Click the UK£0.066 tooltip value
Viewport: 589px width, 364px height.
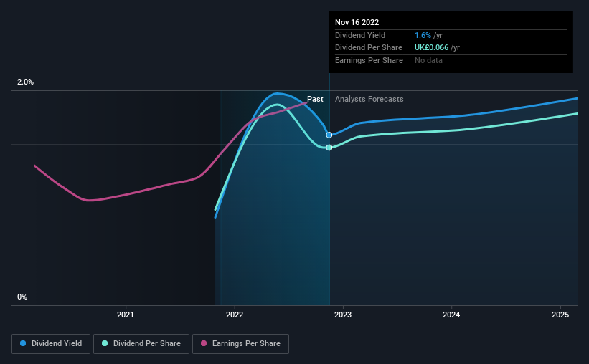tap(431, 48)
